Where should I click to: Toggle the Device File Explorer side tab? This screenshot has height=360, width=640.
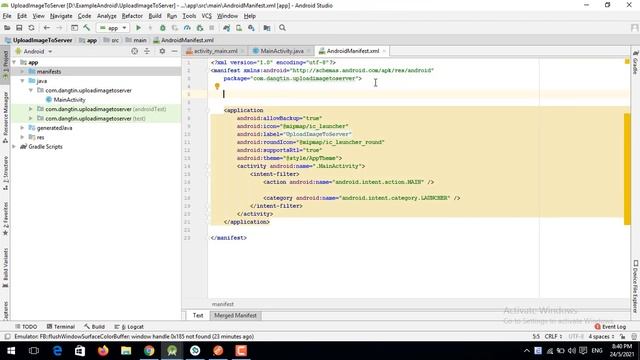pos(635,287)
